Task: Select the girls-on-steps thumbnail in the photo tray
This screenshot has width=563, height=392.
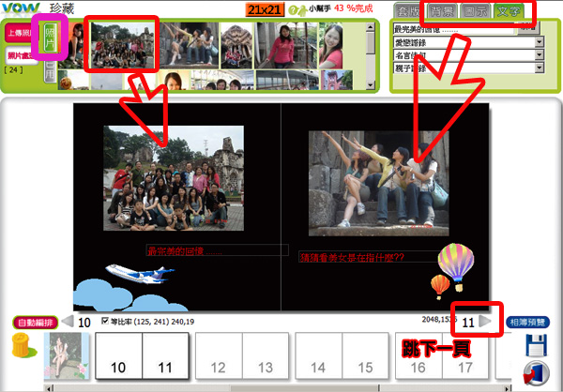Action: pyautogui.click(x=189, y=45)
